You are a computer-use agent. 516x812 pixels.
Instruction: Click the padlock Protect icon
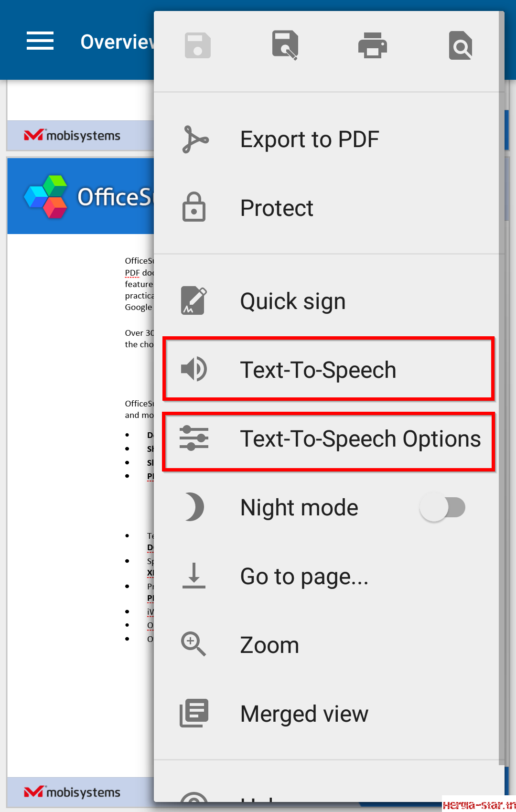point(194,207)
